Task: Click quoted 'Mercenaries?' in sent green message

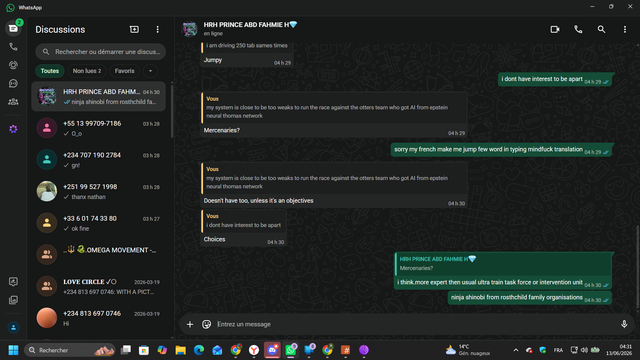Action: click(503, 264)
